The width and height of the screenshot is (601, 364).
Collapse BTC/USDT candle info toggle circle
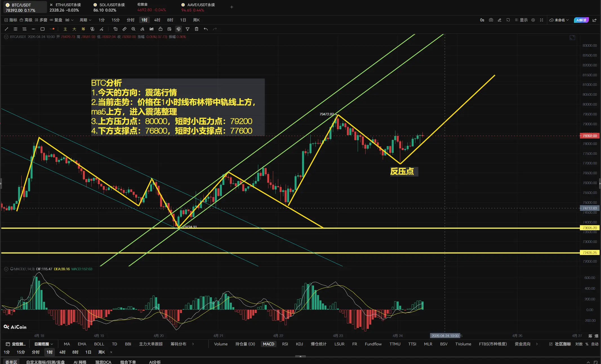(6, 37)
